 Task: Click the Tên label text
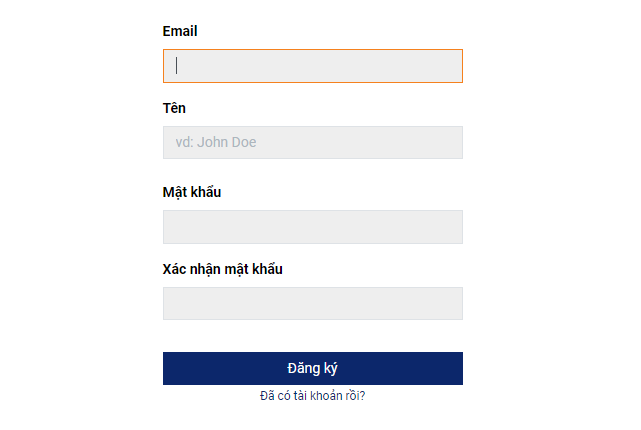[x=174, y=108]
